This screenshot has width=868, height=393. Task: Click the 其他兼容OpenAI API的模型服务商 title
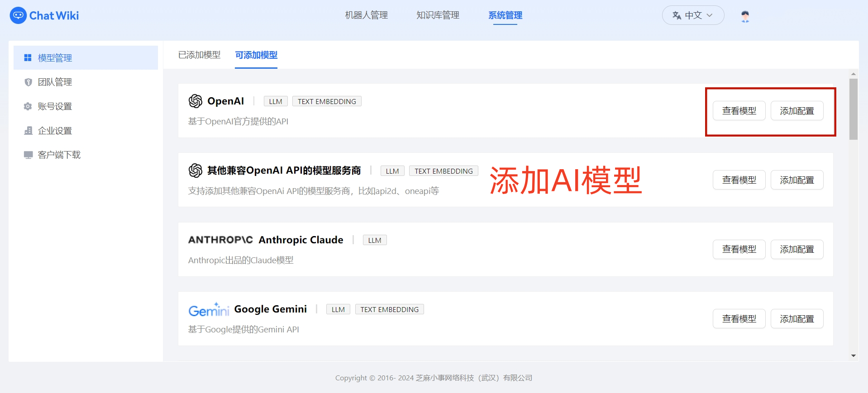pyautogui.click(x=284, y=170)
